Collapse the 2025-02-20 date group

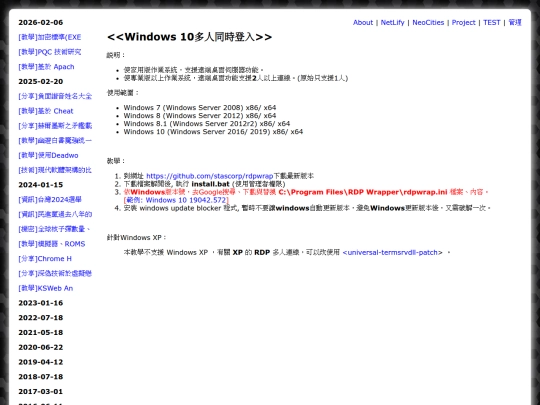pyautogui.click(x=41, y=82)
